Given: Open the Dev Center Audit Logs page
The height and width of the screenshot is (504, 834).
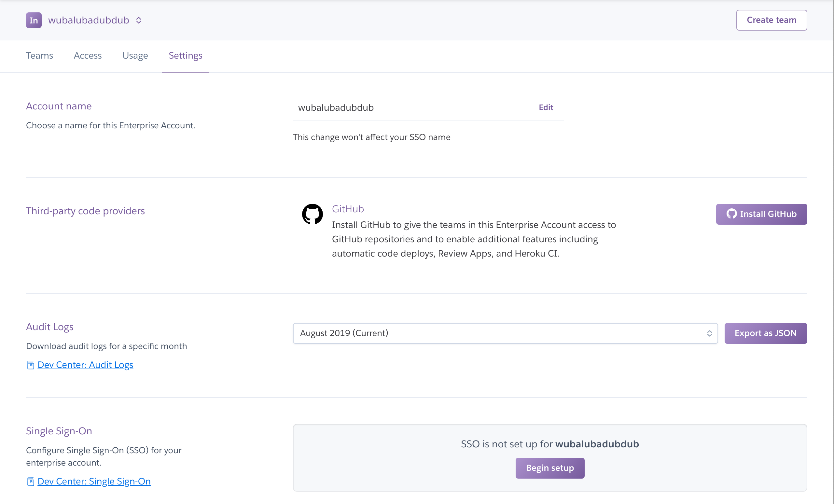Looking at the screenshot, I should (x=85, y=365).
